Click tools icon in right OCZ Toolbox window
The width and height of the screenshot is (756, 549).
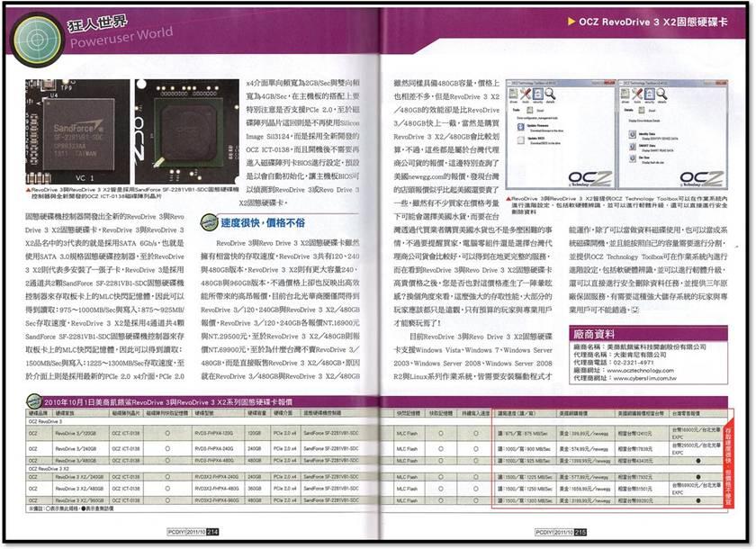pyautogui.click(x=637, y=94)
